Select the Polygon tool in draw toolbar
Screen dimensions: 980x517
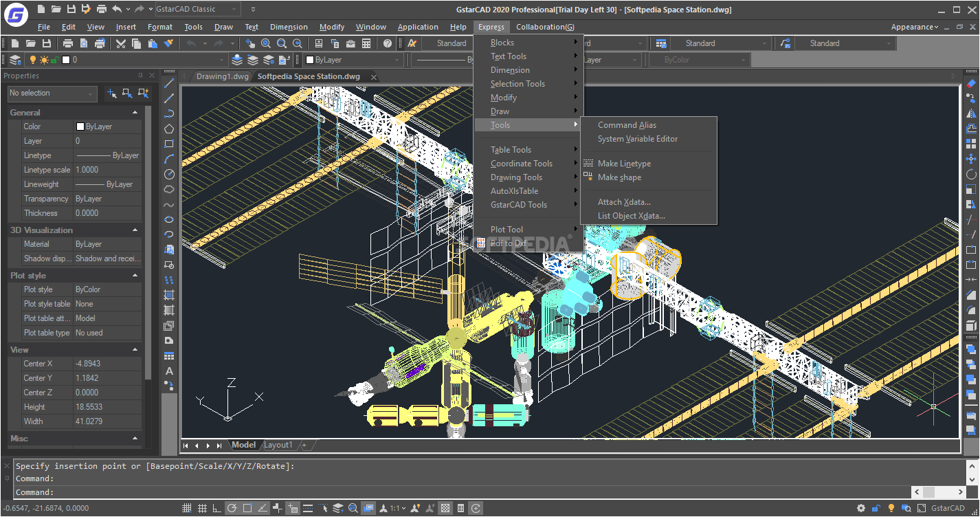pyautogui.click(x=169, y=129)
